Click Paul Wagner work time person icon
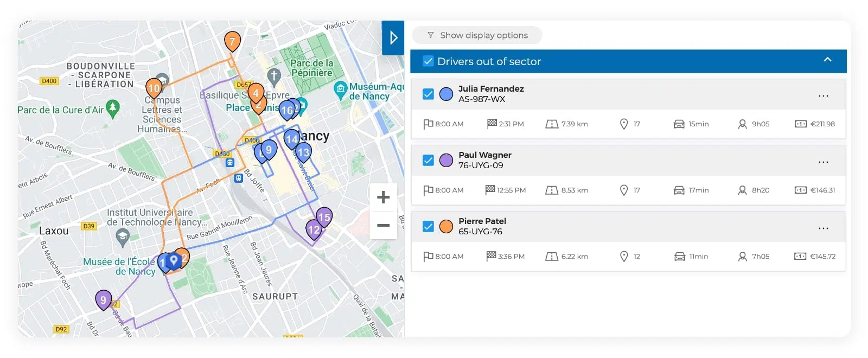This screenshot has width=868, height=358. click(x=742, y=190)
